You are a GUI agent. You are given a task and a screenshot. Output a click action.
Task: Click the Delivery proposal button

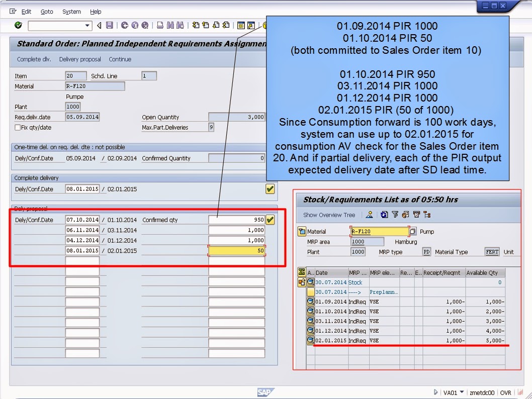tap(80, 59)
